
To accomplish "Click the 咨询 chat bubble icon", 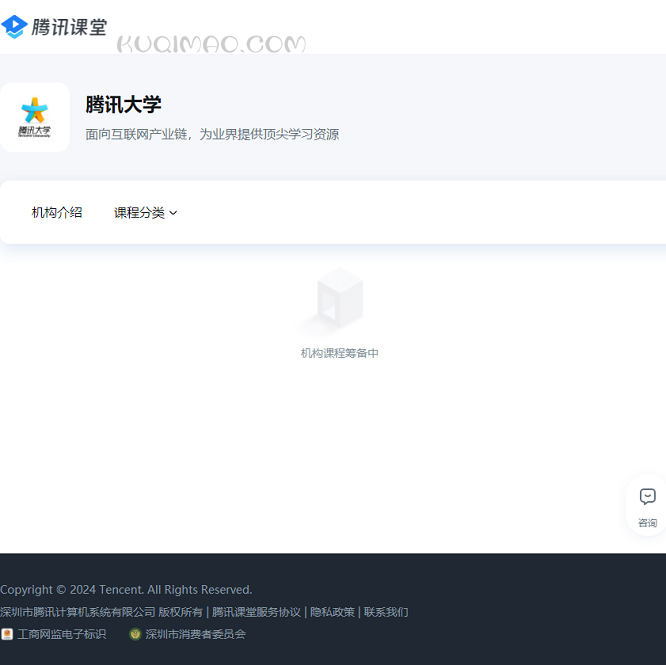I will coord(647,496).
